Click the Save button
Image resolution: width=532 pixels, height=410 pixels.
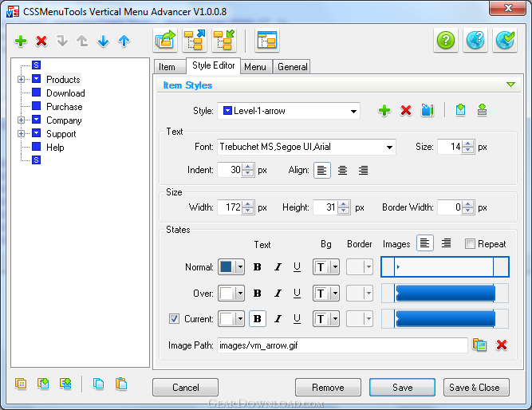click(403, 387)
